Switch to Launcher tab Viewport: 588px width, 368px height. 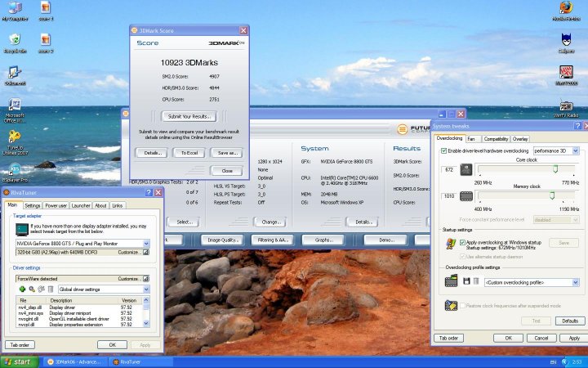pyautogui.click(x=81, y=206)
